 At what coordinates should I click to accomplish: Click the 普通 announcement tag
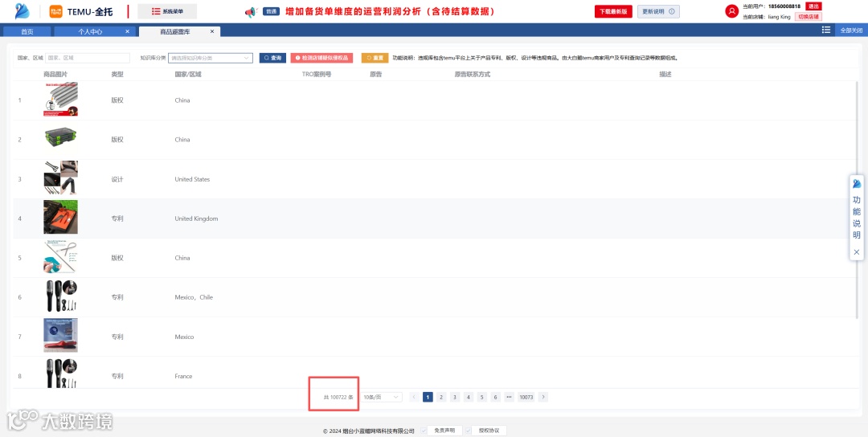272,11
